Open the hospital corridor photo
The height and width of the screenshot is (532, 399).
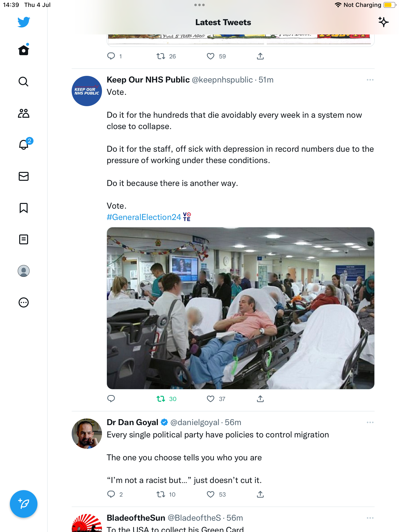point(240,308)
